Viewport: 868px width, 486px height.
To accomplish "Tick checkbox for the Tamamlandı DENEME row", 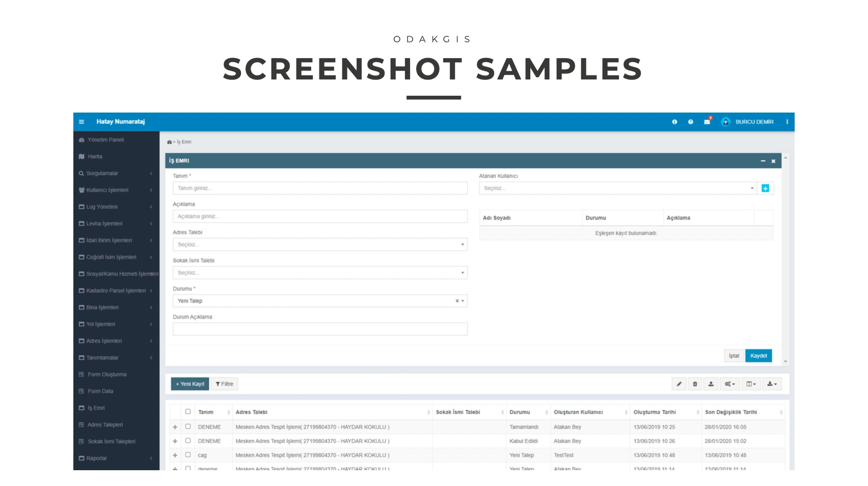I will [188, 427].
